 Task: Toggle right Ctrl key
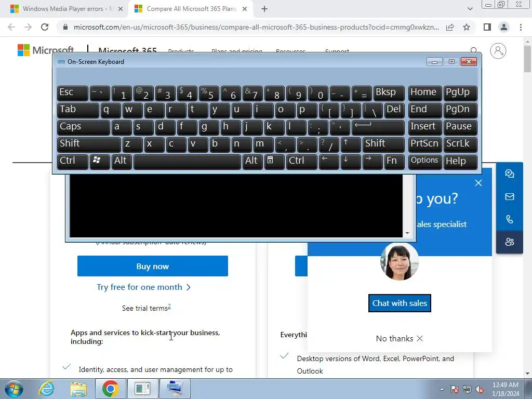(x=302, y=162)
